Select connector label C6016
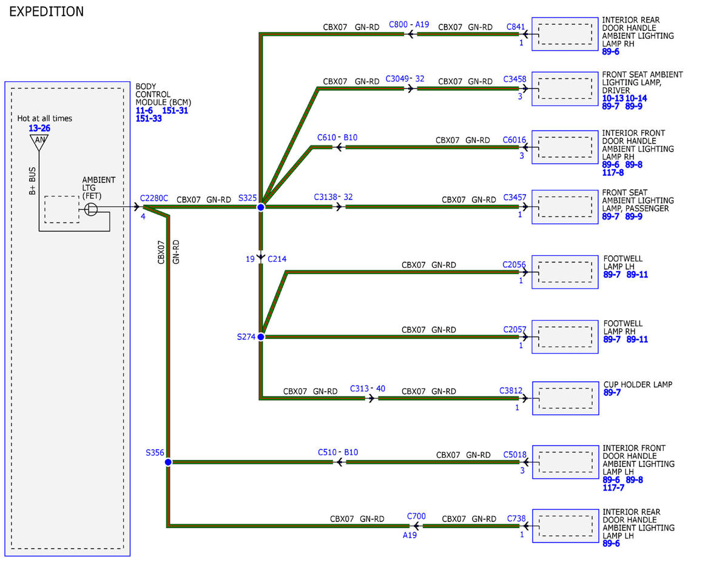 coord(514,139)
